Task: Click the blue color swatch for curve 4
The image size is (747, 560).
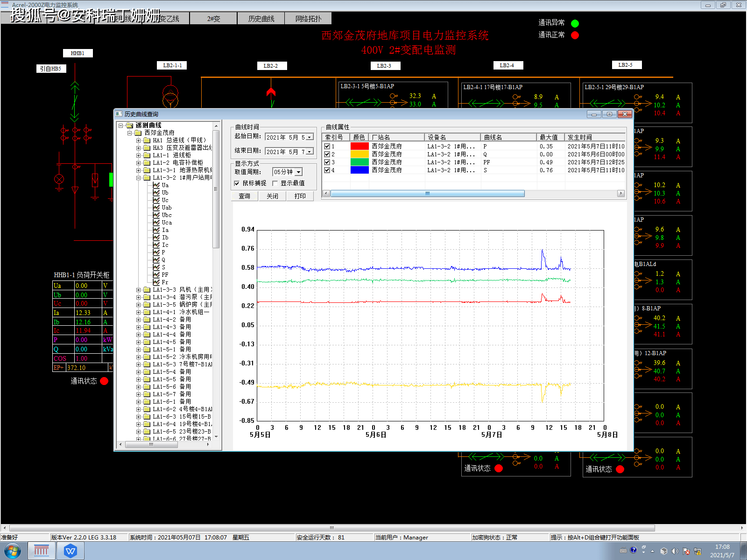Action: coord(359,170)
